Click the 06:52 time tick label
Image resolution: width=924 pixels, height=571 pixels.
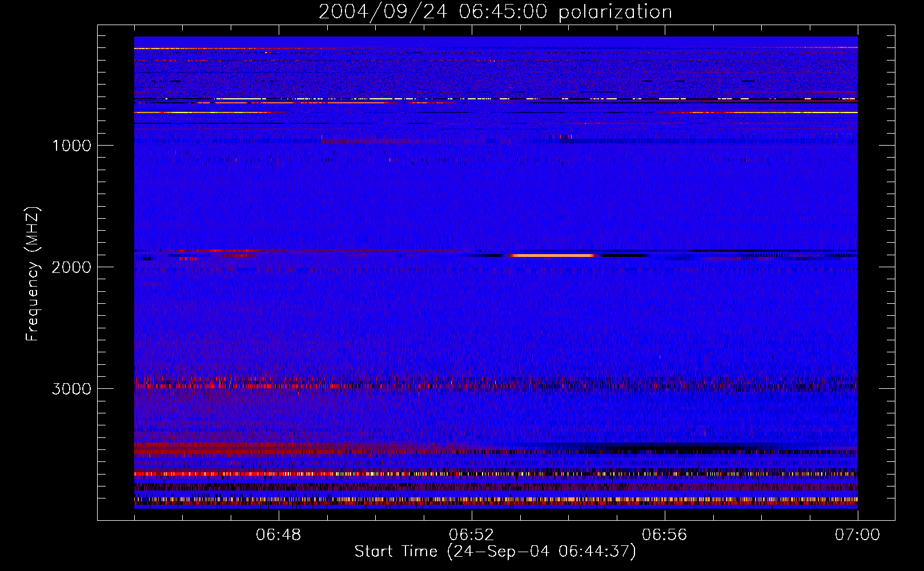click(x=472, y=534)
